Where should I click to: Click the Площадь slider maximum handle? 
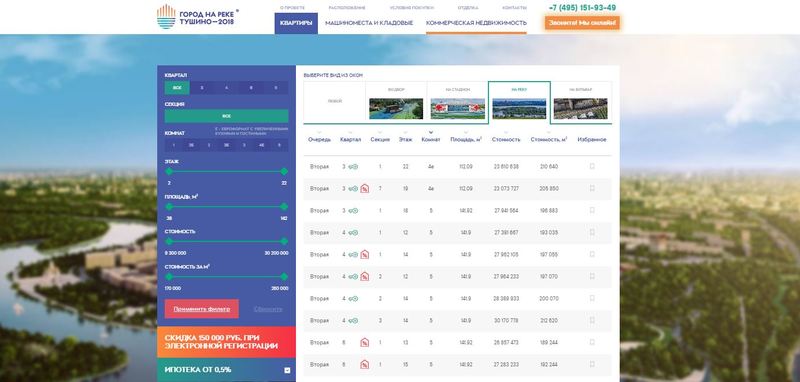[x=284, y=207]
